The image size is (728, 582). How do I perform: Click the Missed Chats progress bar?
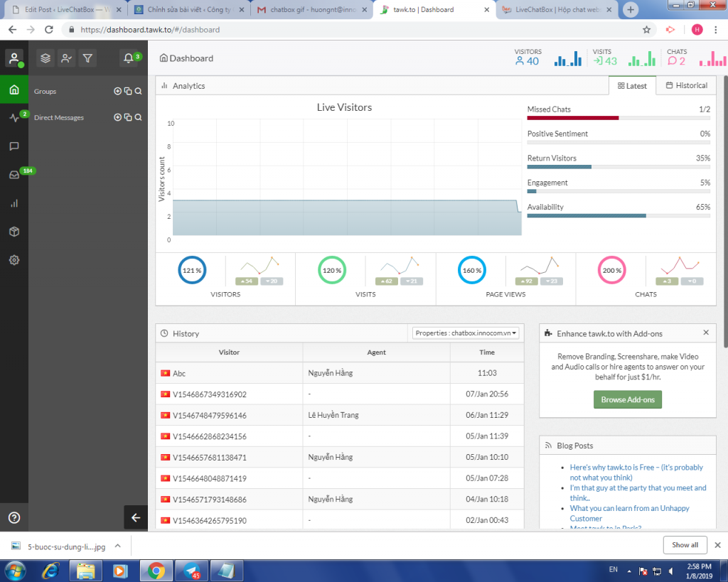619,118
